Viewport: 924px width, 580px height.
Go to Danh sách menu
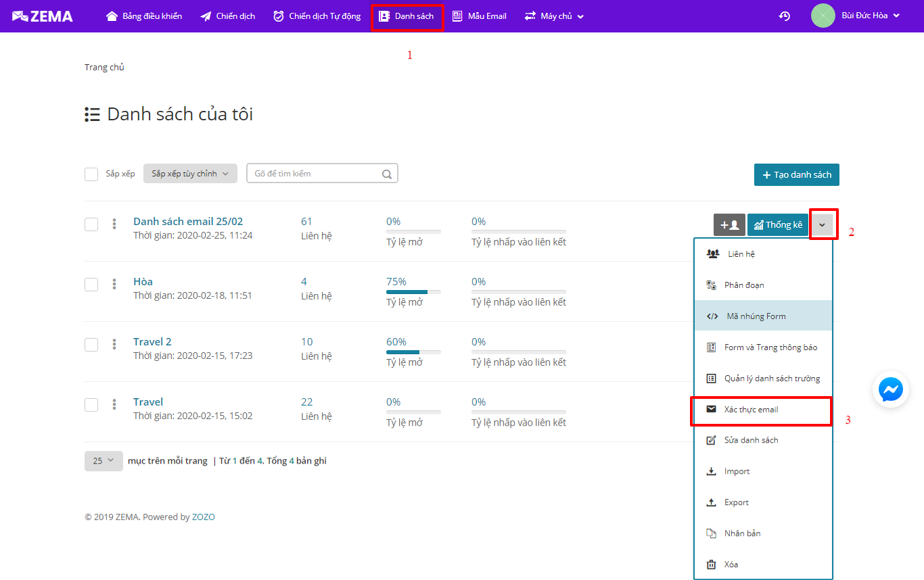(407, 16)
